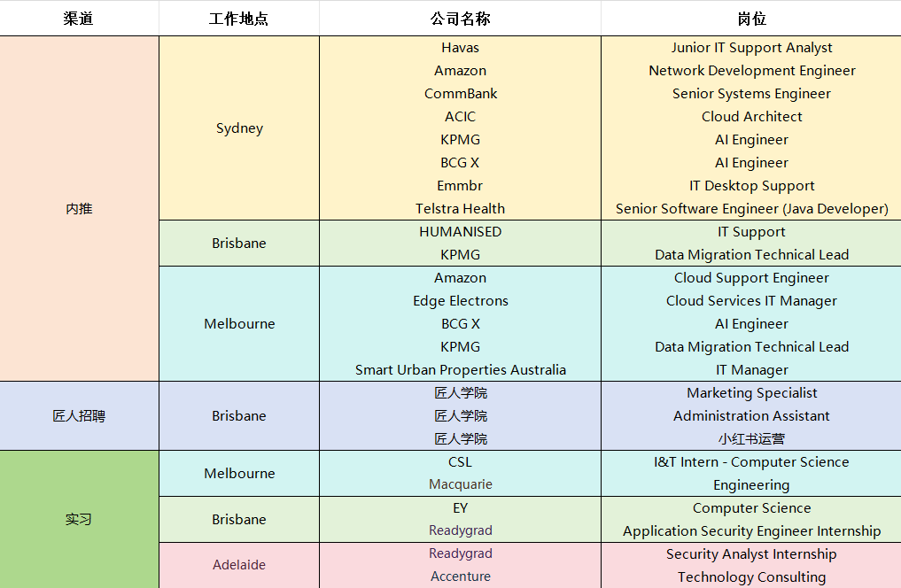Click Security Analyst Internship position

tap(751, 554)
